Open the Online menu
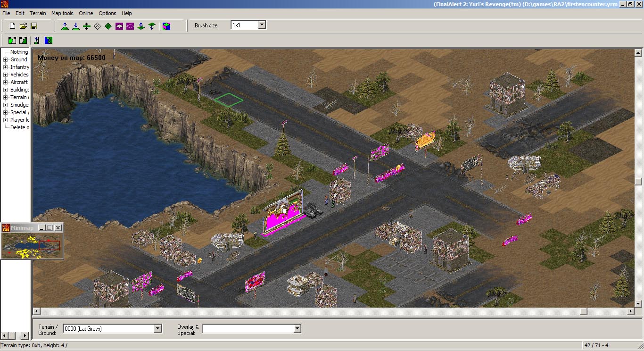This screenshot has height=351, width=644. tap(86, 13)
